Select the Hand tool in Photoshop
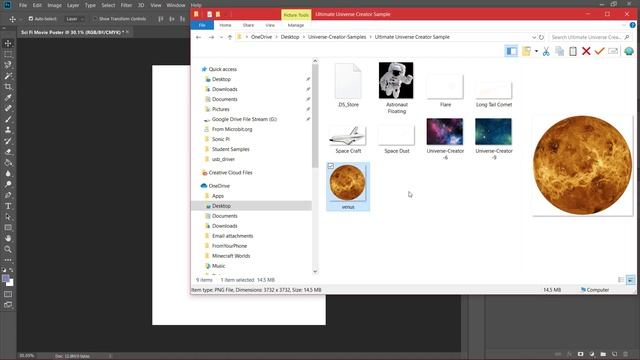Image resolution: width=640 pixels, height=360 pixels. (8, 238)
